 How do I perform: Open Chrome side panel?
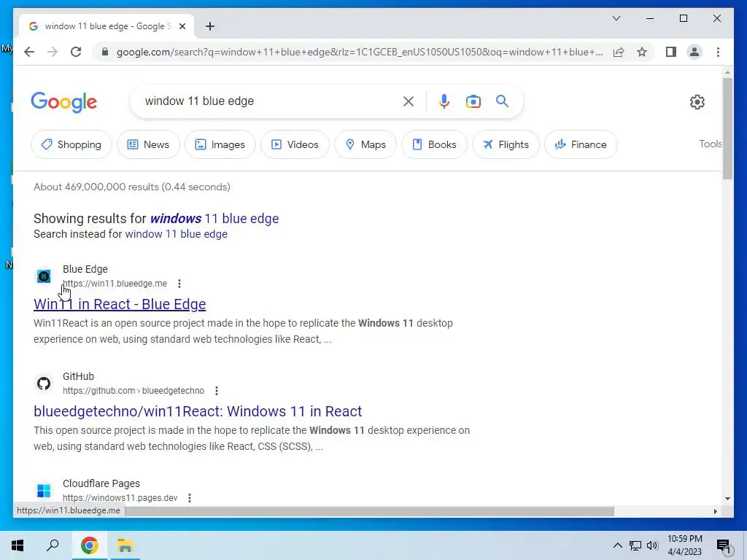(x=671, y=52)
